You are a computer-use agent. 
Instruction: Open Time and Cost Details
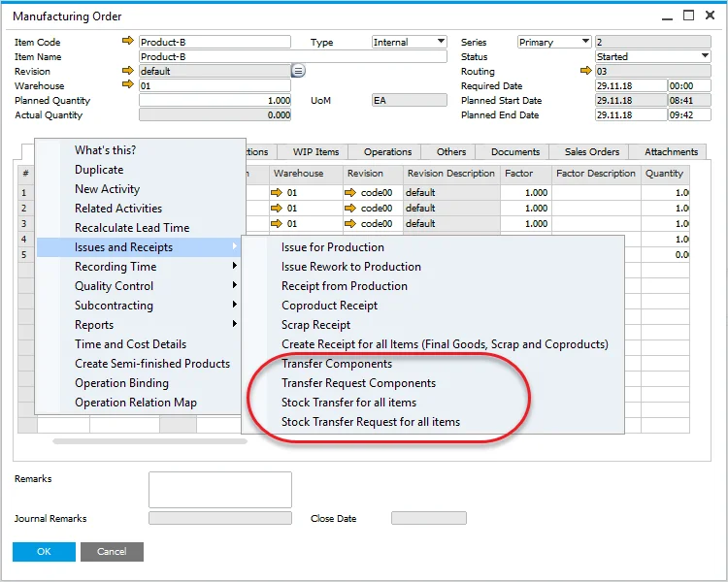(130, 344)
